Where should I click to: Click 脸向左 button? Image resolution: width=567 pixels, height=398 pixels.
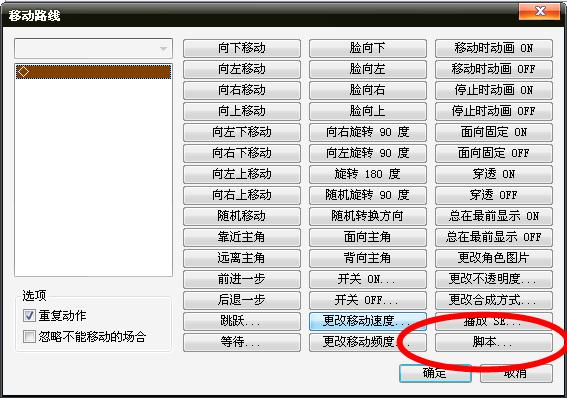point(368,69)
